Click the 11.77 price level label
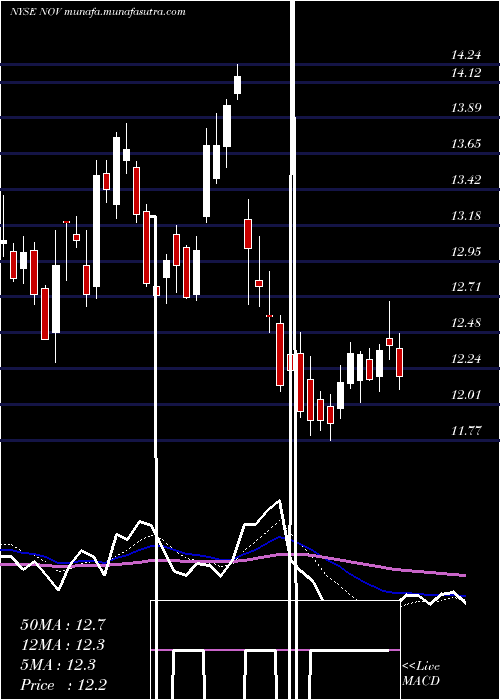This screenshot has width=500, height=700. (x=466, y=431)
